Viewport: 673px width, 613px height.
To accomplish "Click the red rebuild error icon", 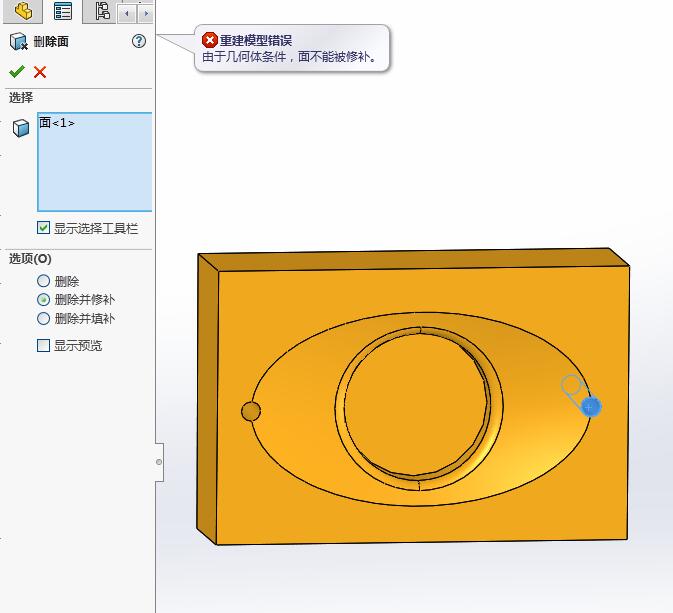I will pos(209,40).
